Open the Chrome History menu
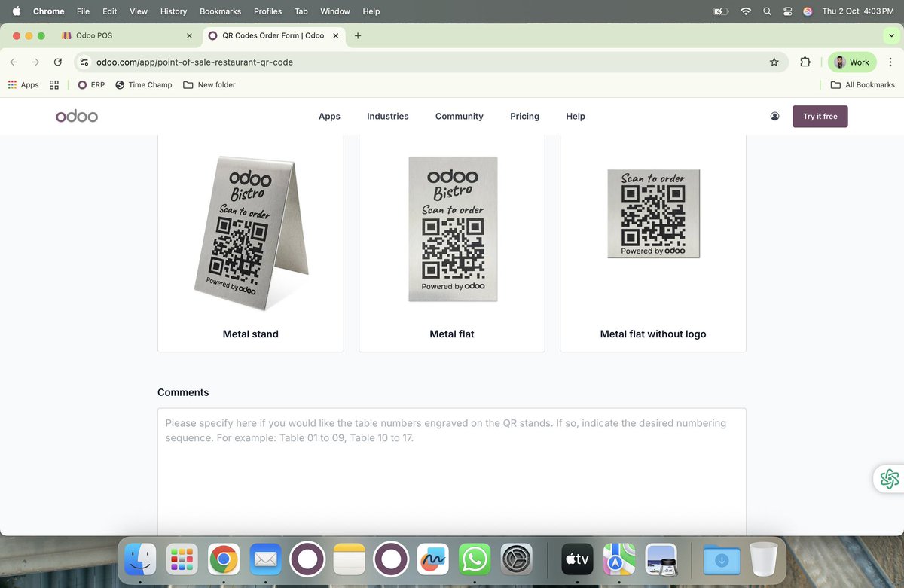 [173, 11]
